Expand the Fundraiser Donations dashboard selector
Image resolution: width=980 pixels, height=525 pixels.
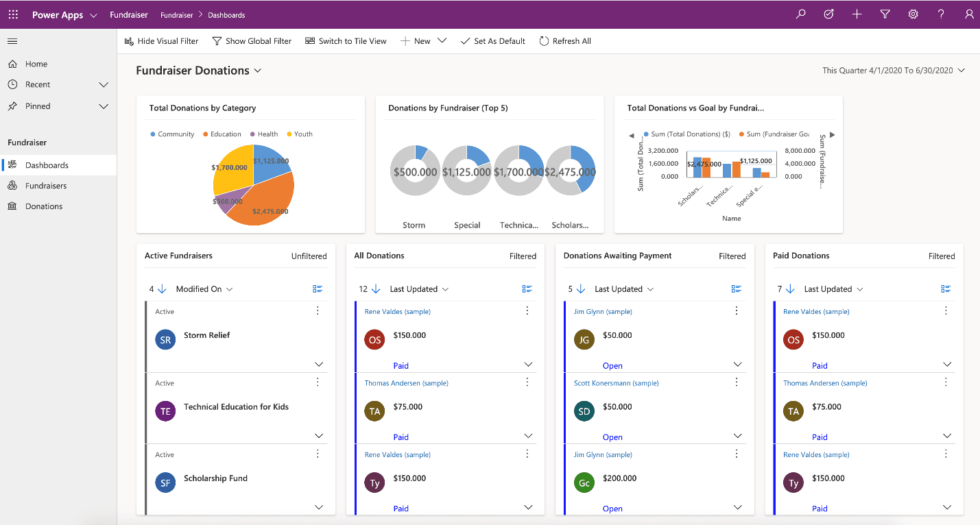258,71
